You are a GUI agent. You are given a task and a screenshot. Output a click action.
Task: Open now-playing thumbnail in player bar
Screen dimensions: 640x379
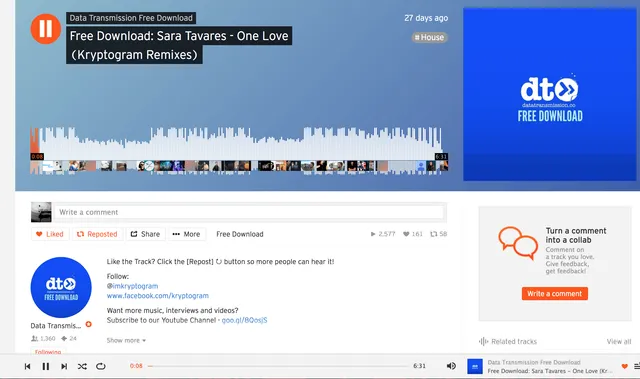coord(475,366)
